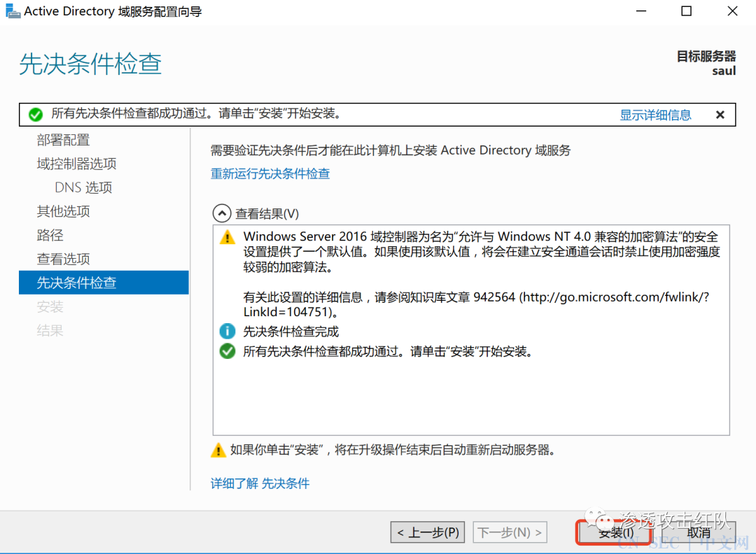Open the 显示详细信息 link
The height and width of the screenshot is (554, 756).
(655, 115)
